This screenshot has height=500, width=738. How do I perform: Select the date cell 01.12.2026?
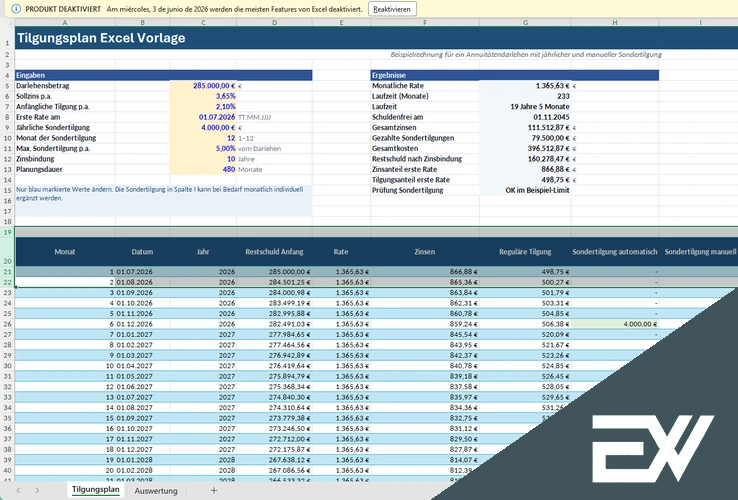(142, 324)
